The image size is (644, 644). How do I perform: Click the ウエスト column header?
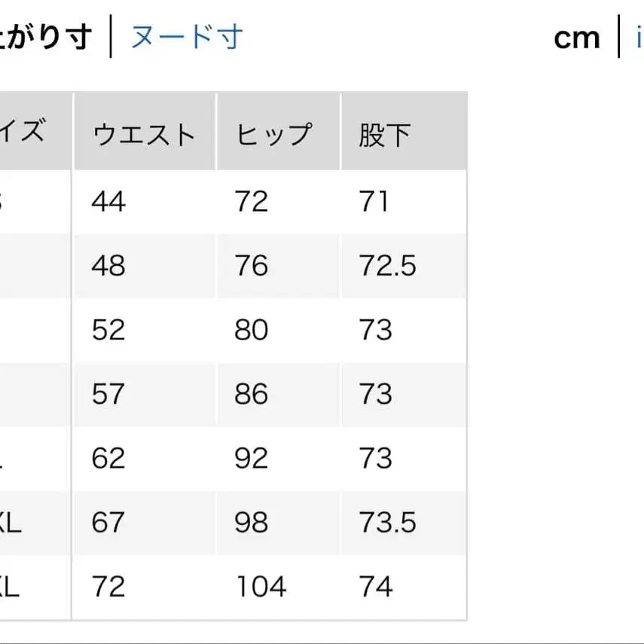(x=143, y=133)
